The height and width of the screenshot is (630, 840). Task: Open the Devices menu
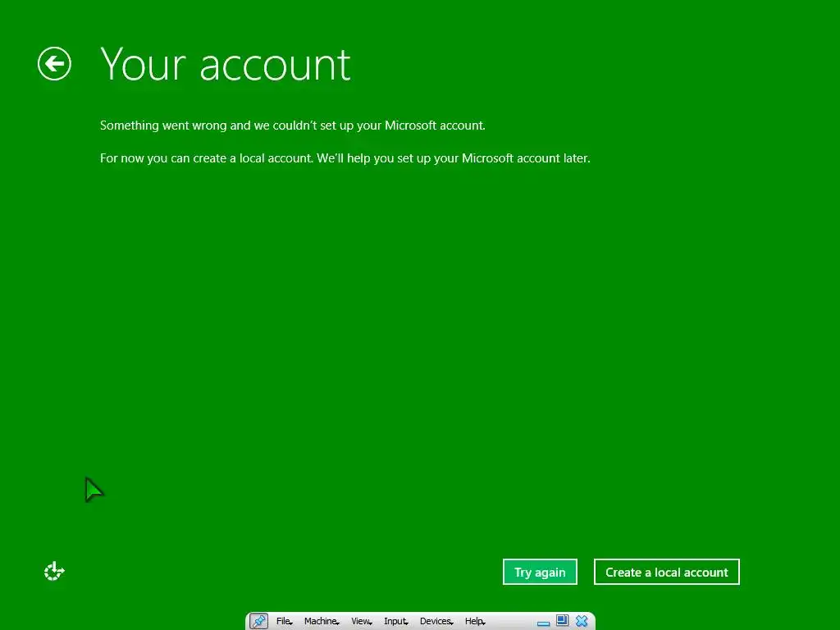pyautogui.click(x=436, y=621)
